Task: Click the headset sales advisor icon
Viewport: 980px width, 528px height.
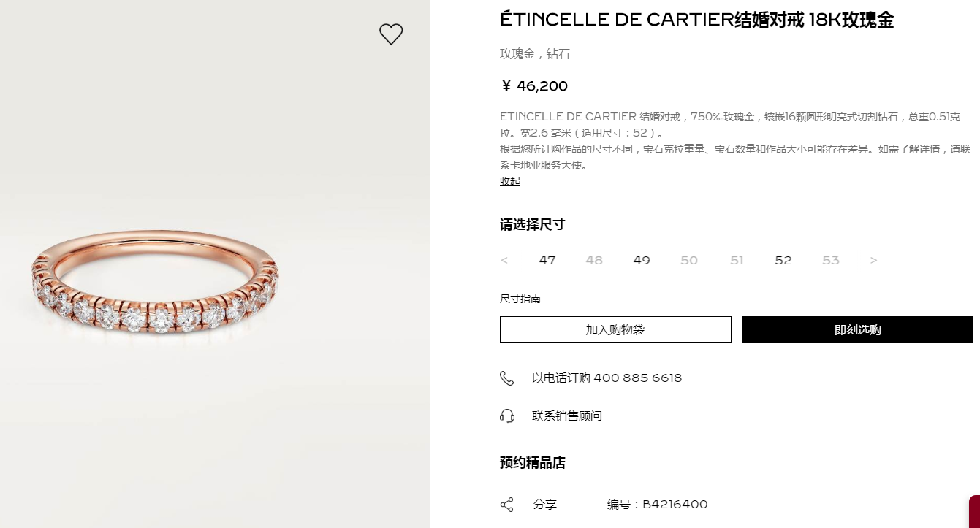Action: pos(506,416)
